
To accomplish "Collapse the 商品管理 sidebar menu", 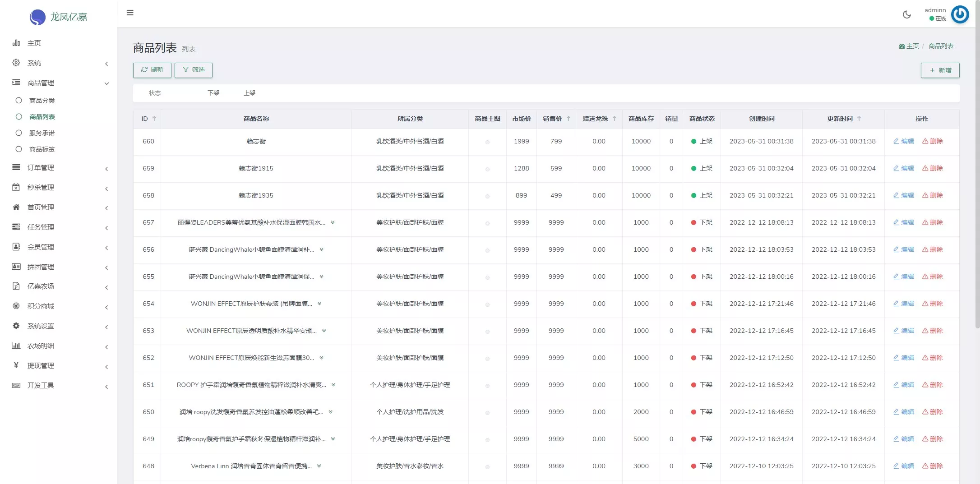I will 41,83.
